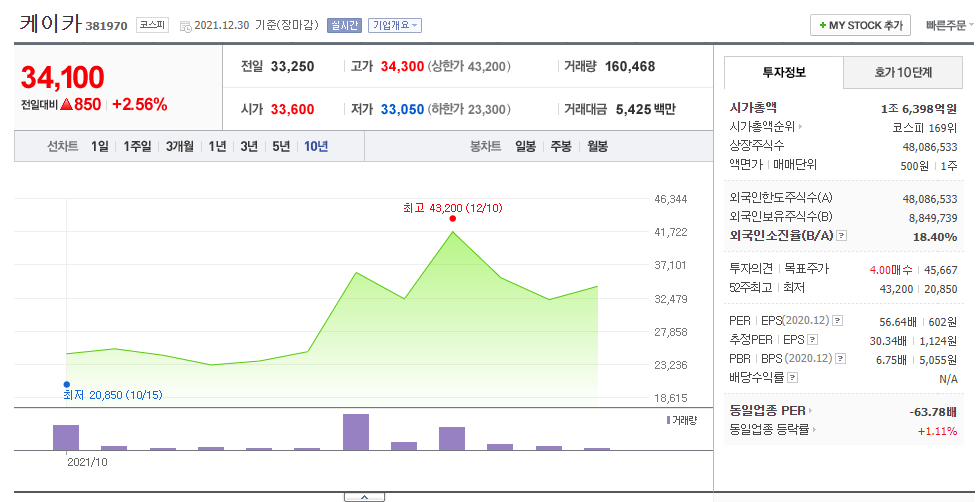Viewport: 980px width, 502px height.
Task: Show 주봉 candle chart
Action: click(561, 146)
